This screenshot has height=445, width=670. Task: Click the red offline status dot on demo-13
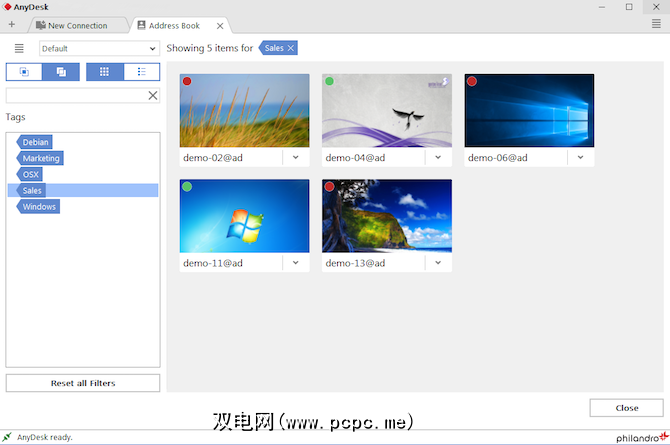[x=329, y=186]
